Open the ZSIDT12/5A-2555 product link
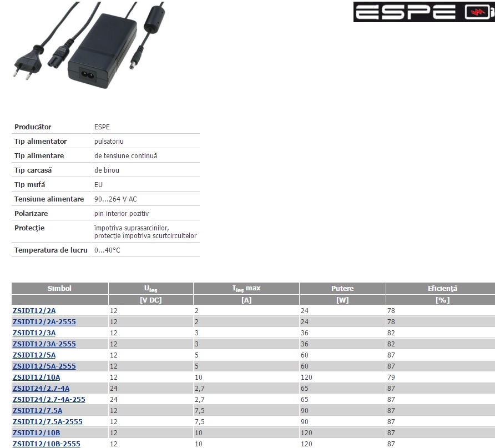Image resolution: width=495 pixels, height=448 pixels. coord(44,366)
